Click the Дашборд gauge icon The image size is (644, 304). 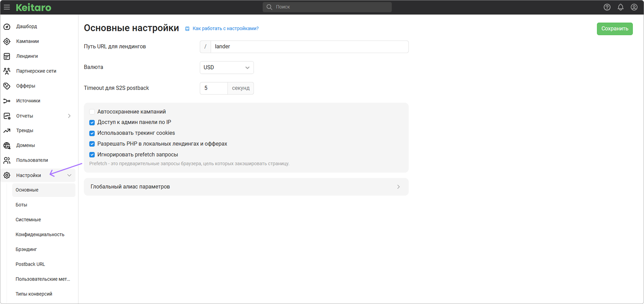[x=7, y=27]
